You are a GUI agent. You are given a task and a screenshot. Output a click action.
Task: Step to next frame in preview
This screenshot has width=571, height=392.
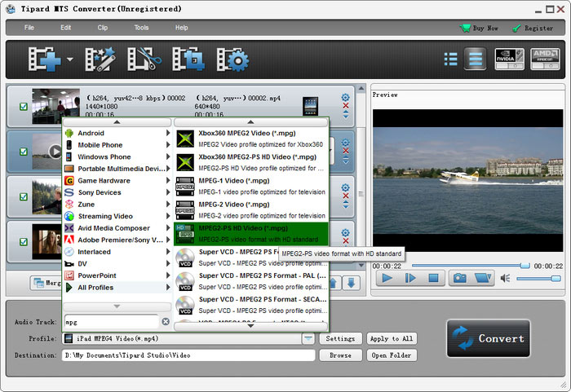410,279
